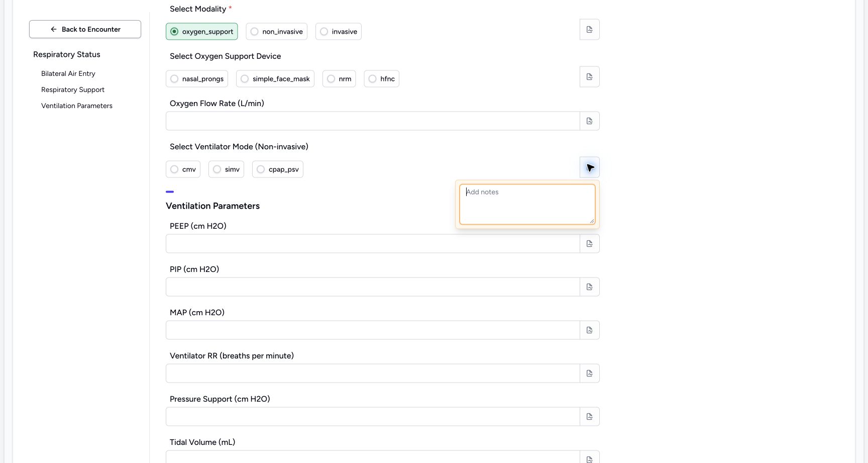The image size is (868, 463).
Task: Select non_invasive modality
Action: tap(277, 32)
